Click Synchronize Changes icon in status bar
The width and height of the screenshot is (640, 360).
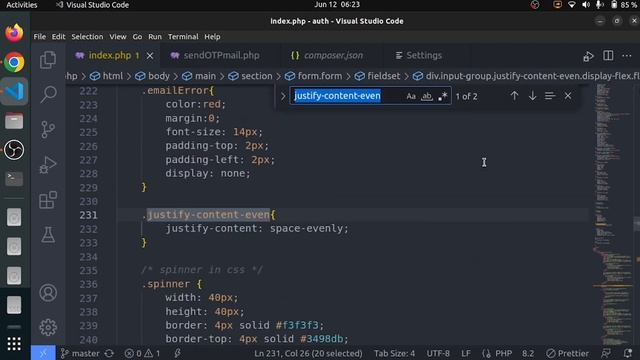pos(109,353)
